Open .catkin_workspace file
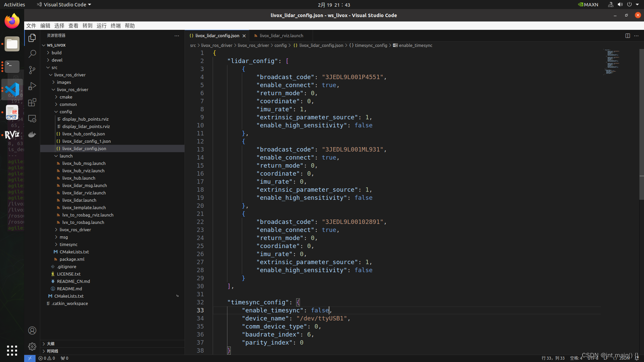 (70, 303)
